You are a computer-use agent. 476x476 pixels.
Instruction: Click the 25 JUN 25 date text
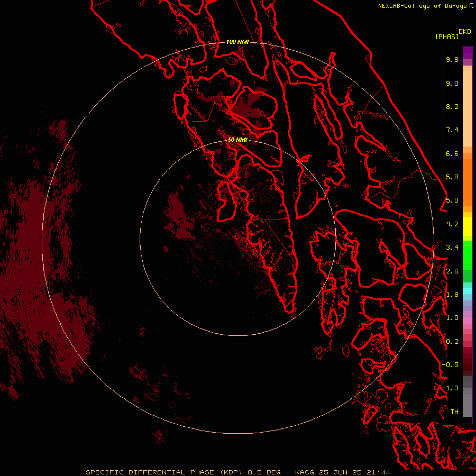click(x=340, y=472)
